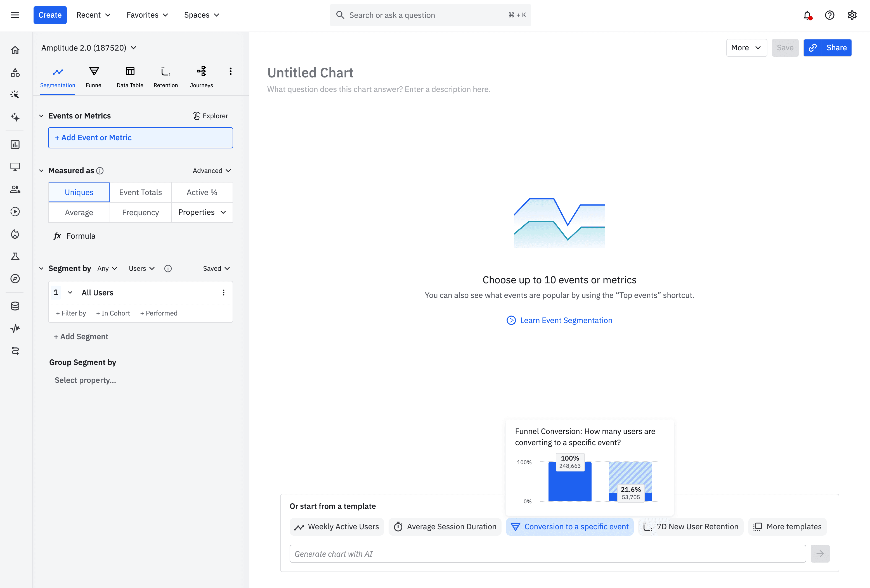870x588 pixels.
Task: Open the help question mark icon
Action: click(829, 15)
